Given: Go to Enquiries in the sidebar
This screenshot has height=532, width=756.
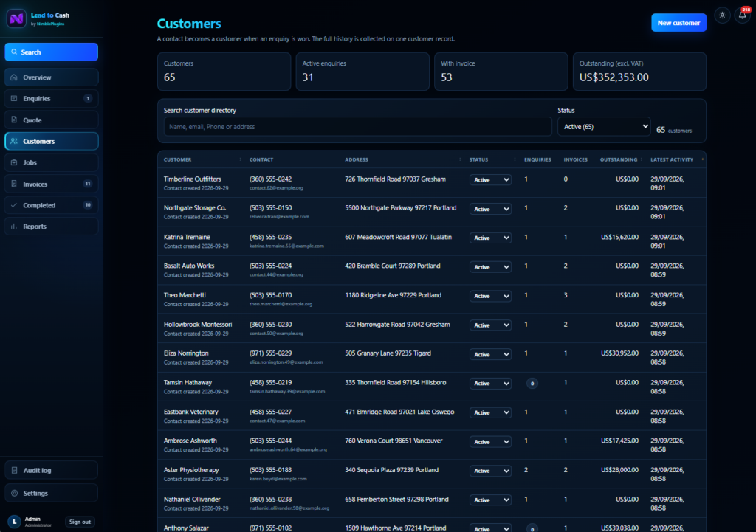Looking at the screenshot, I should pos(52,98).
